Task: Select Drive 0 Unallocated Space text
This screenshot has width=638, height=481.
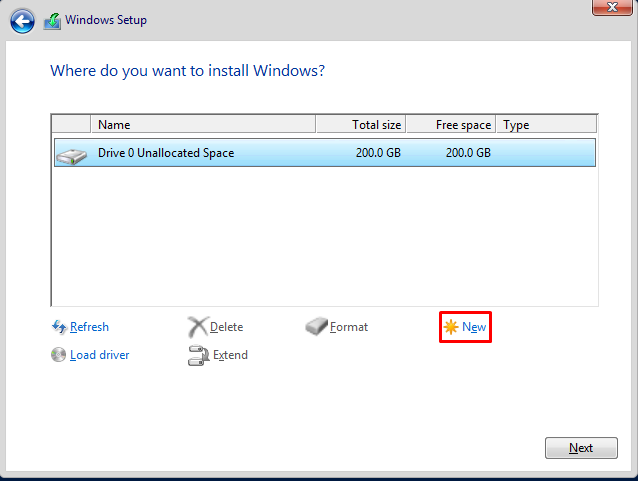Action: pyautogui.click(x=166, y=153)
